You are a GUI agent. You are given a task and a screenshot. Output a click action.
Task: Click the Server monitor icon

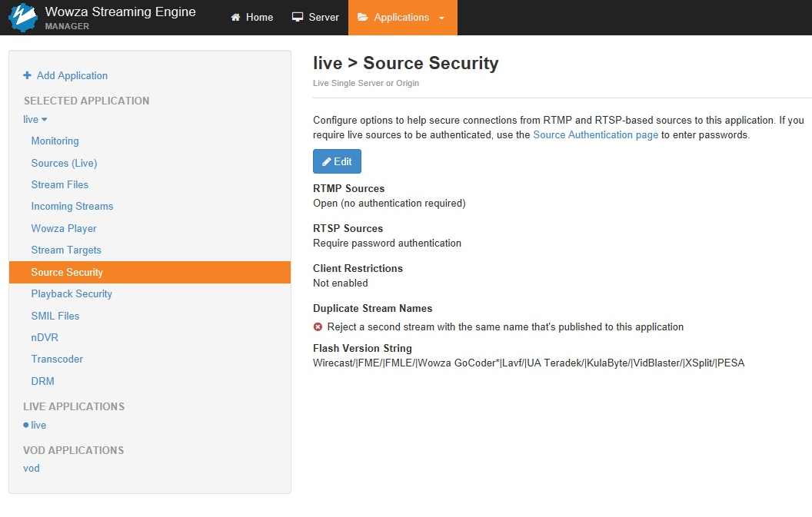(298, 18)
